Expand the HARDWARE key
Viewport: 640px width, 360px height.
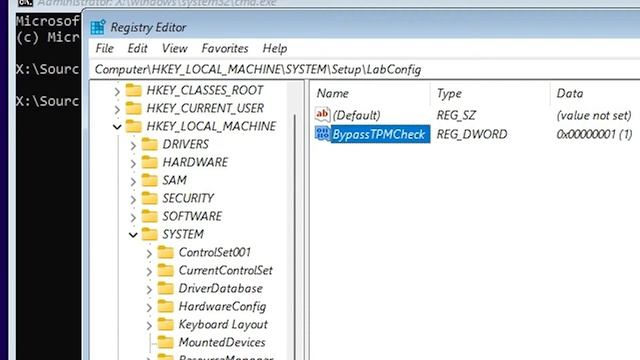point(133,163)
